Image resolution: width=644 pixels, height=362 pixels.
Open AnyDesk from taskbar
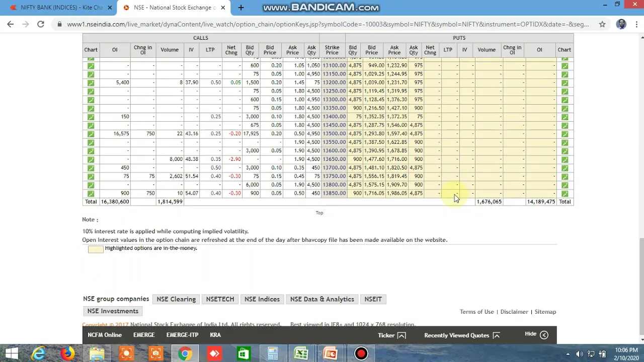pyautogui.click(x=214, y=353)
